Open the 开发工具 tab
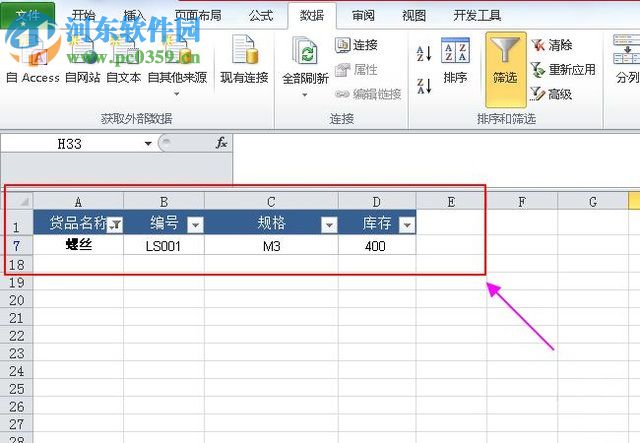The height and width of the screenshot is (443, 640). [x=477, y=16]
